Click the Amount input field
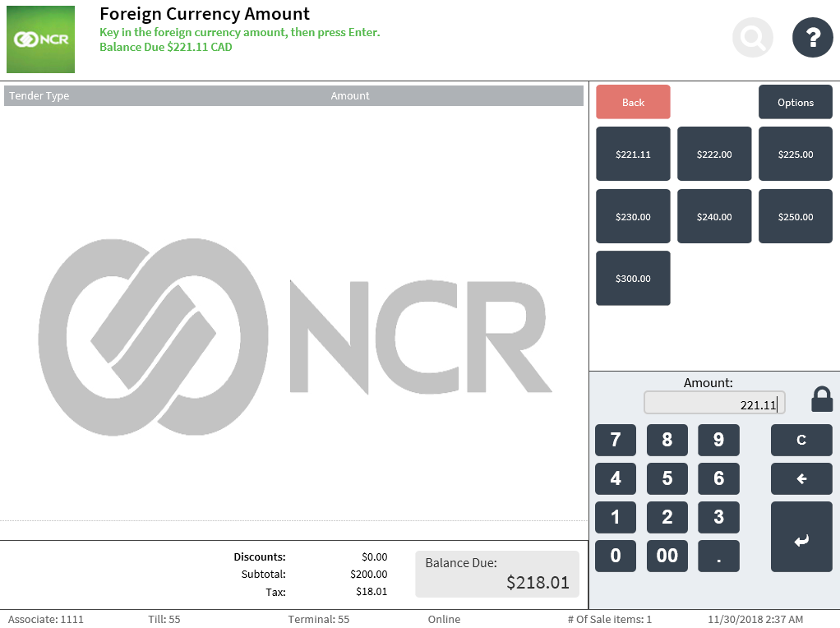The image size is (840, 628). pyautogui.click(x=714, y=403)
